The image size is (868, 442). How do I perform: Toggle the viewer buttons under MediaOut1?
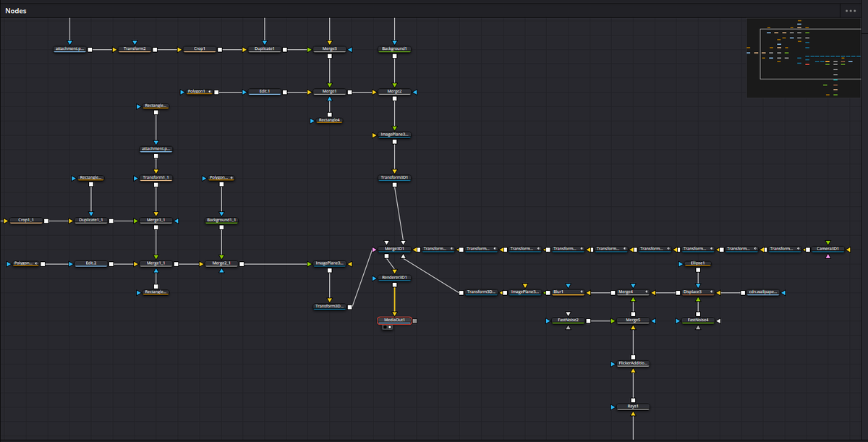pyautogui.click(x=387, y=328)
